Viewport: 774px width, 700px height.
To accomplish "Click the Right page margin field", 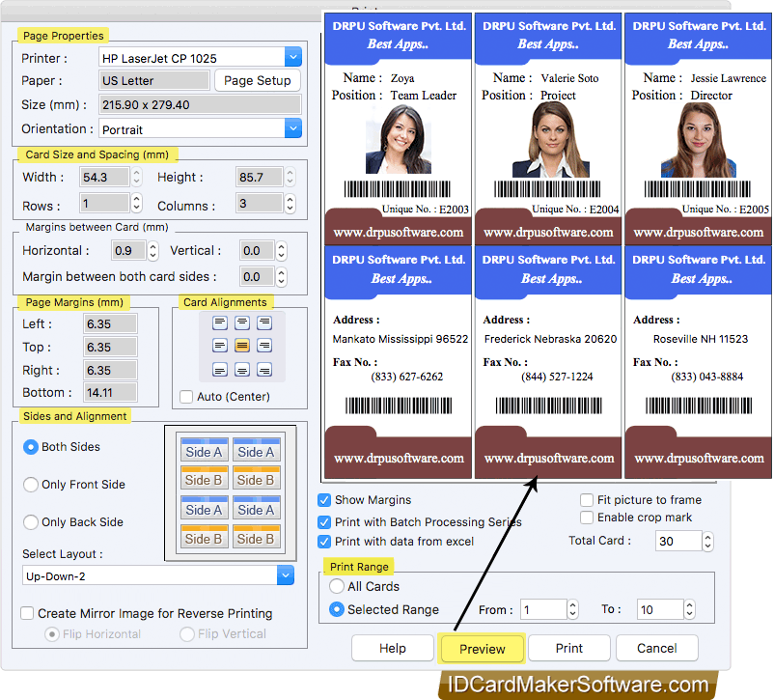I will click(110, 371).
